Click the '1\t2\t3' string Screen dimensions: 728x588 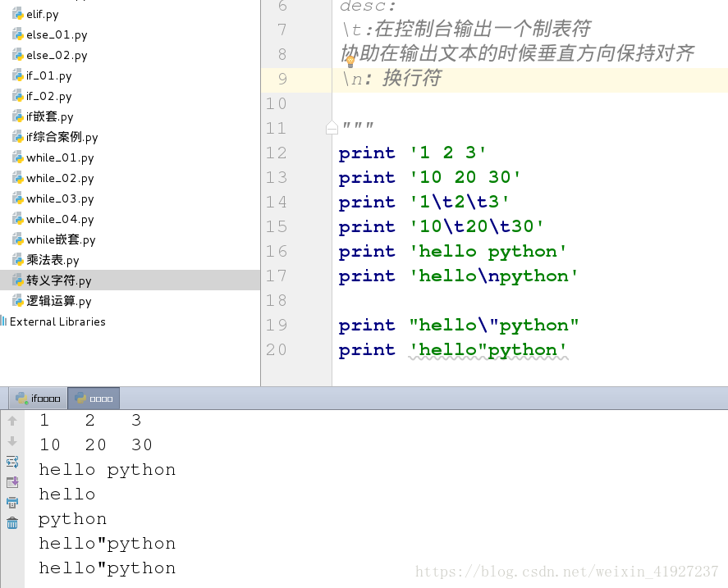pyautogui.click(x=459, y=202)
